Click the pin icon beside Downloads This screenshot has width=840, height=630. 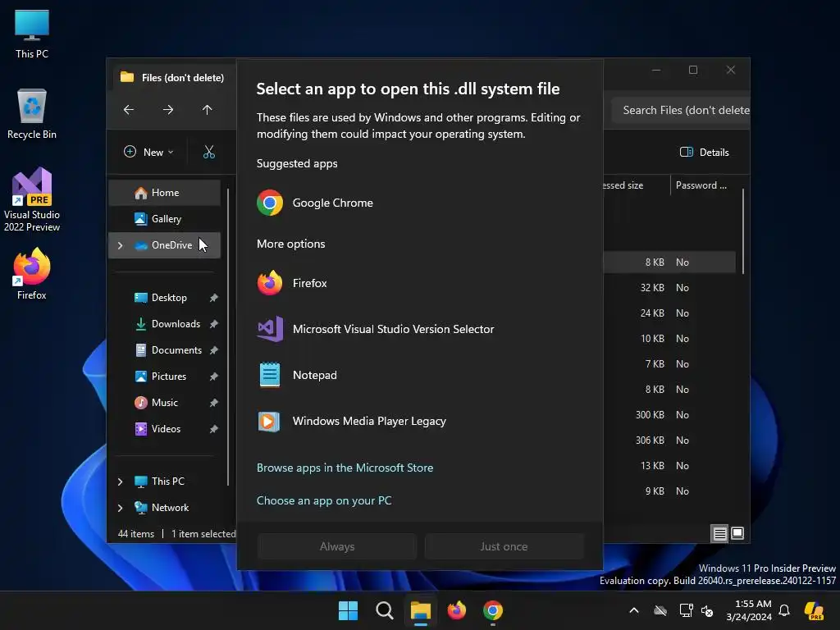point(214,324)
